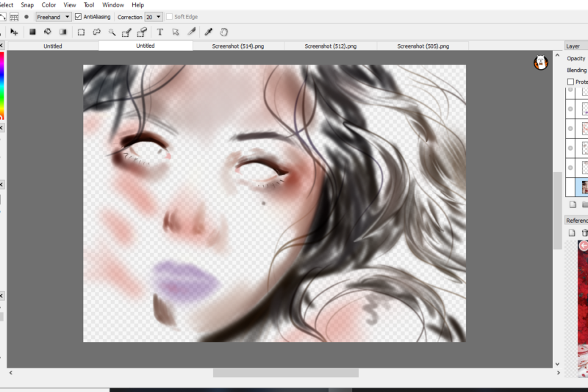Click the horizontal canvas scrollbar thumb
This screenshot has width=588, height=392.
click(286, 373)
